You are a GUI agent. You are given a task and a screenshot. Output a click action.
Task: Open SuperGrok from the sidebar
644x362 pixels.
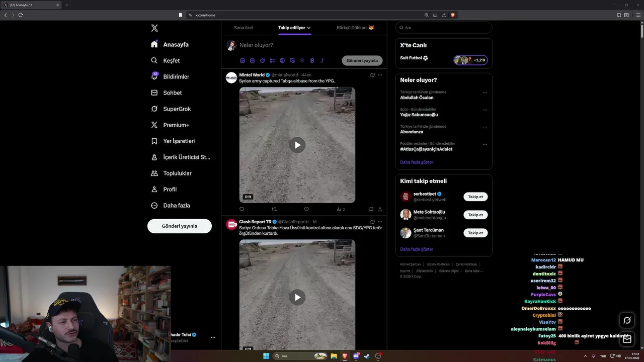point(171,109)
